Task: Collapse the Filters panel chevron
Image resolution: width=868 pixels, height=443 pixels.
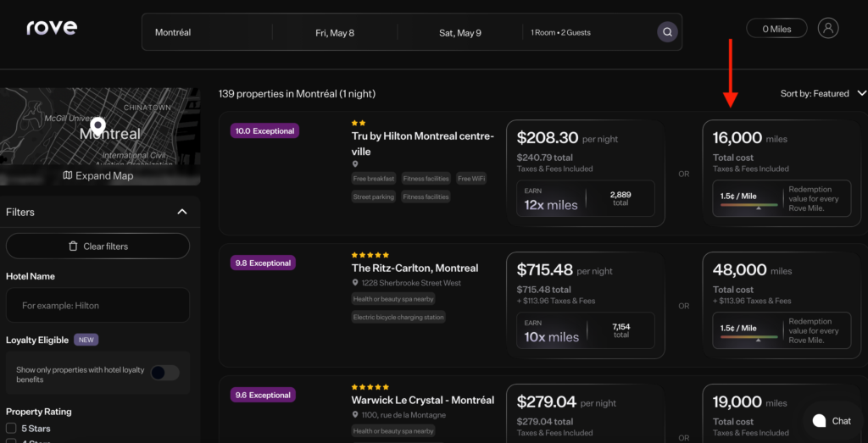Action: tap(181, 212)
